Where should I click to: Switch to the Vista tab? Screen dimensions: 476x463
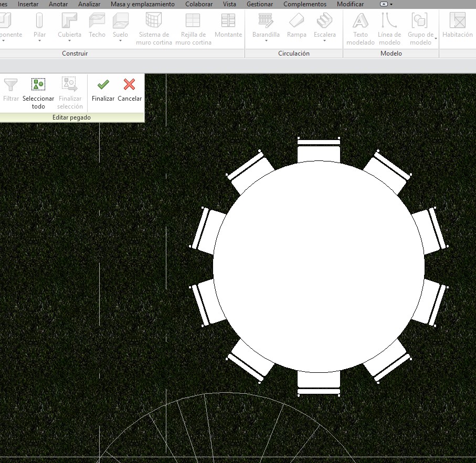click(x=229, y=4)
